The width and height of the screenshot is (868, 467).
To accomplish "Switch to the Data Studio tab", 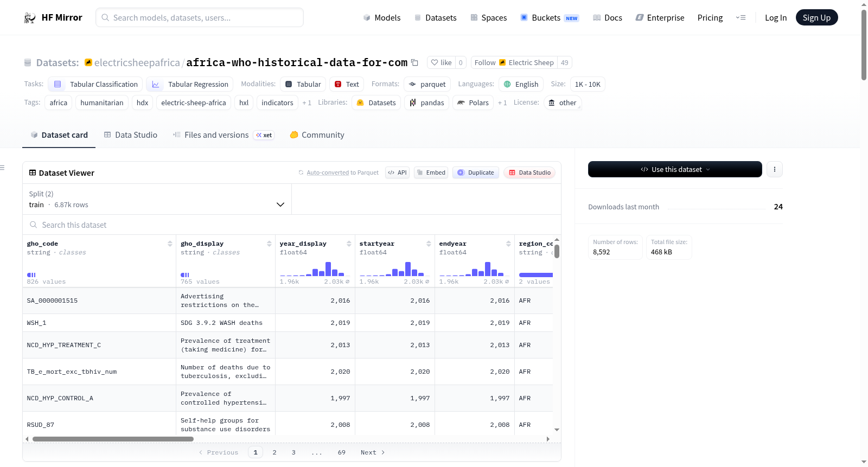I will click(131, 135).
